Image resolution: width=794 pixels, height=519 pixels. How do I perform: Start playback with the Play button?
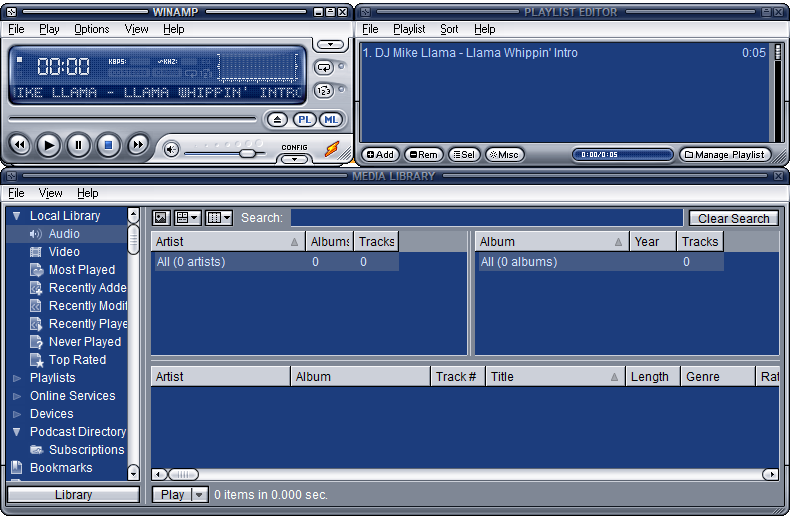pos(49,145)
